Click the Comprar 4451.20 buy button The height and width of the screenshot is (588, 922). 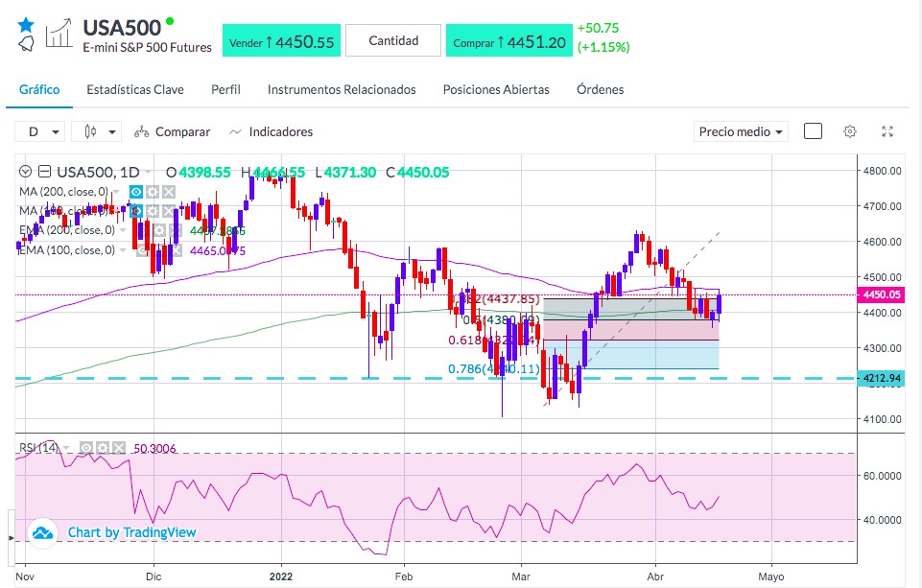click(x=509, y=40)
